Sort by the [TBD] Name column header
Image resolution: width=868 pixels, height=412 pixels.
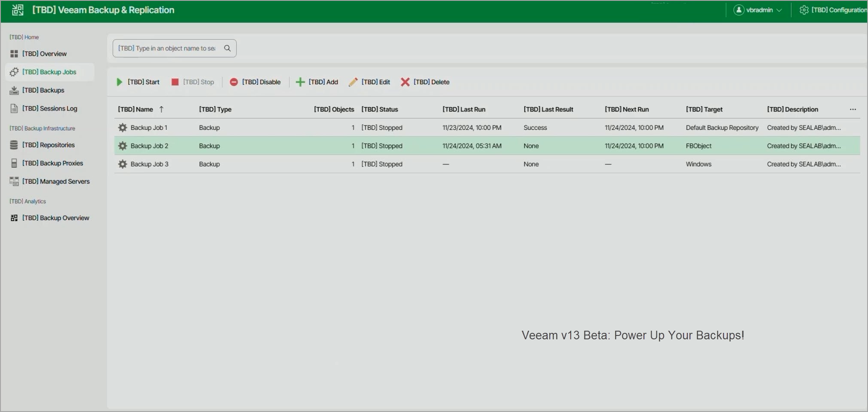[135, 109]
